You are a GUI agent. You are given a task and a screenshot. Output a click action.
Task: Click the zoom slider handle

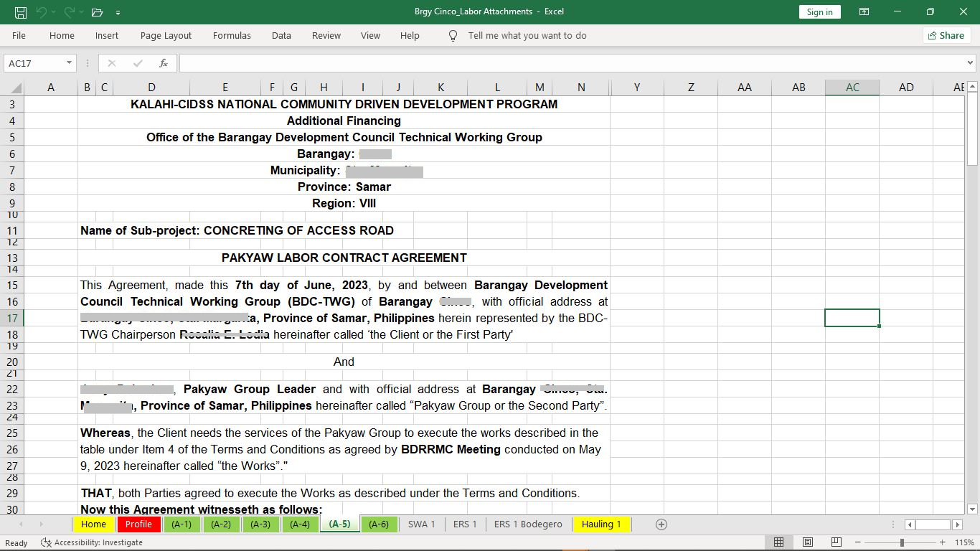tap(902, 542)
